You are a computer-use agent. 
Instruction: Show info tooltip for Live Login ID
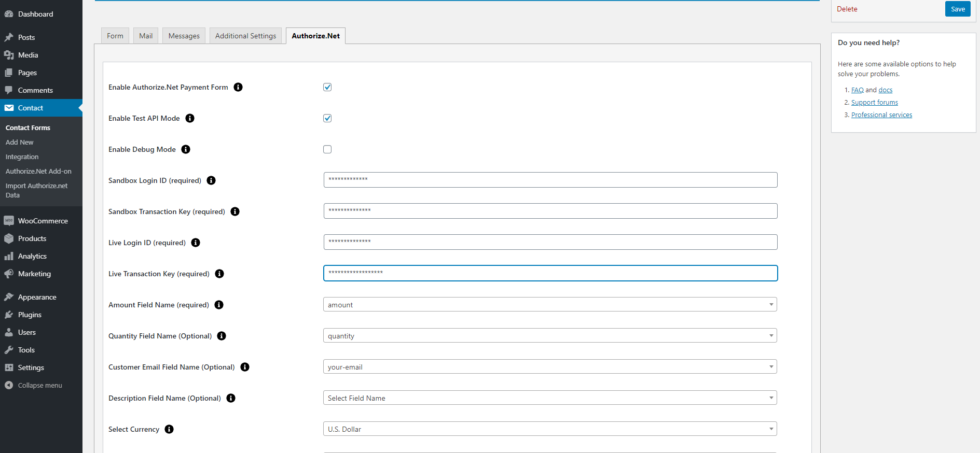196,243
